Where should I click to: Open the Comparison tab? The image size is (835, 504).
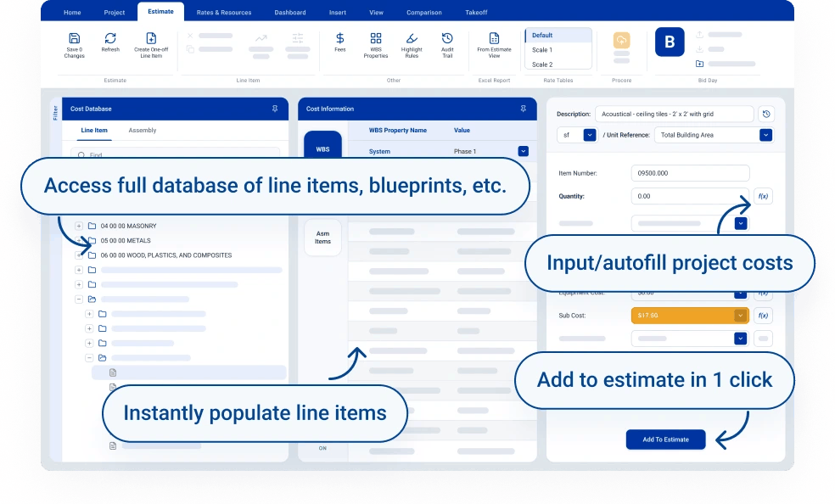click(x=424, y=12)
